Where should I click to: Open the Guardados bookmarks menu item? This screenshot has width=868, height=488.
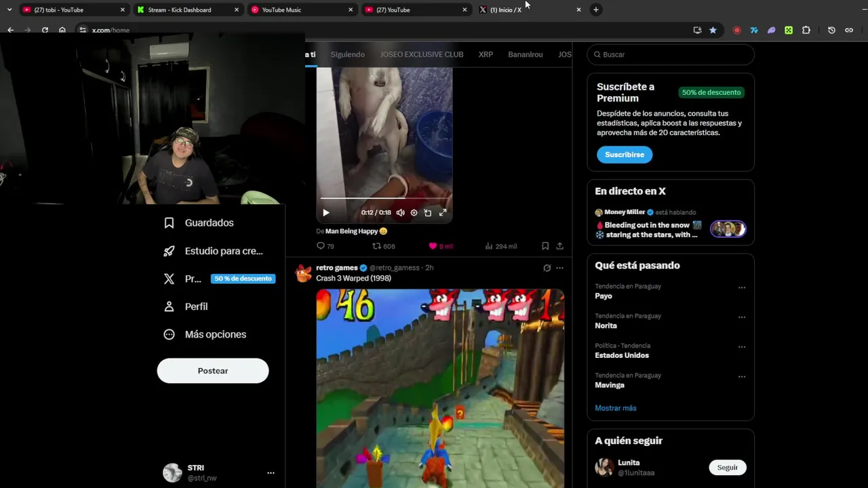click(199, 223)
